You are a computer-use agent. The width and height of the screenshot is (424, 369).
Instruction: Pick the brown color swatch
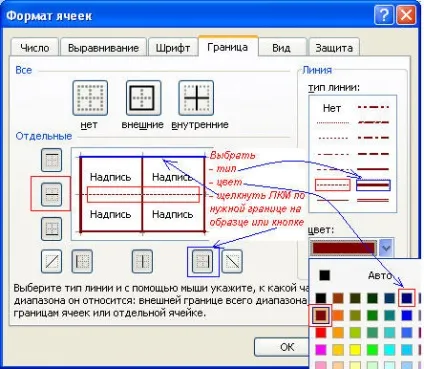[x=338, y=298]
